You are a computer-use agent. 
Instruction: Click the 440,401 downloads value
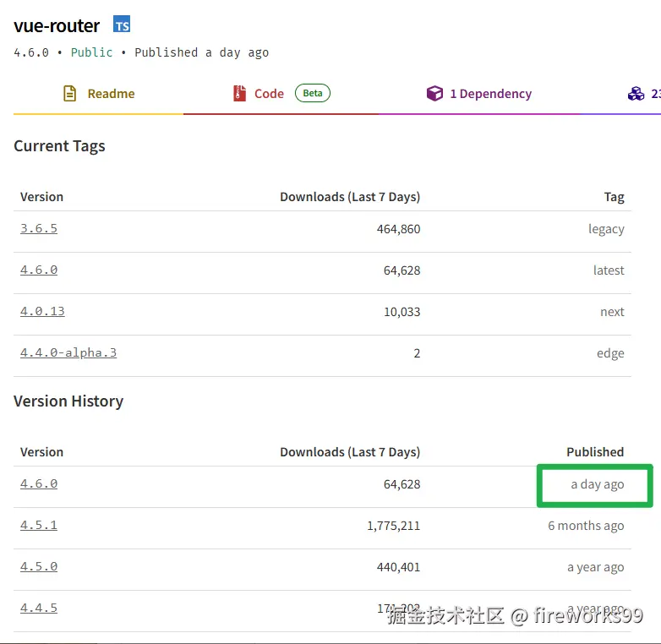(398, 567)
